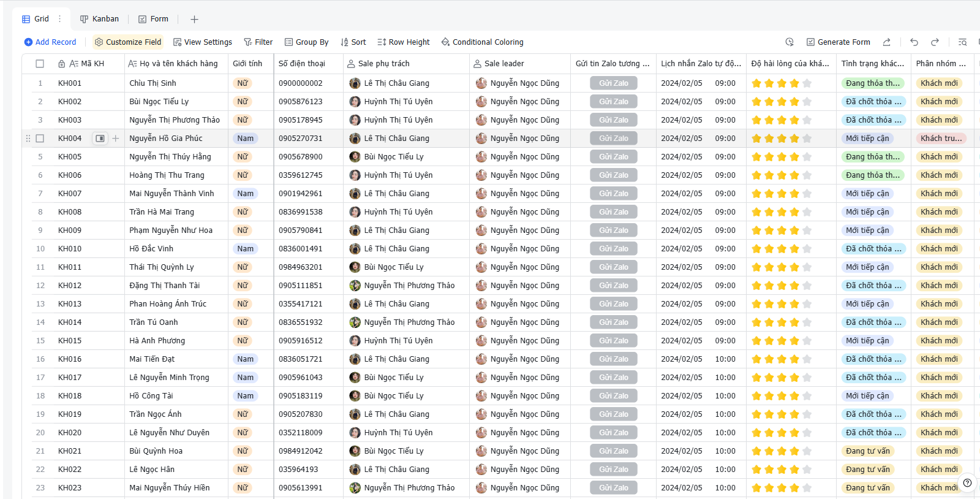
Task: Open the Filter menu
Action: pyautogui.click(x=258, y=42)
